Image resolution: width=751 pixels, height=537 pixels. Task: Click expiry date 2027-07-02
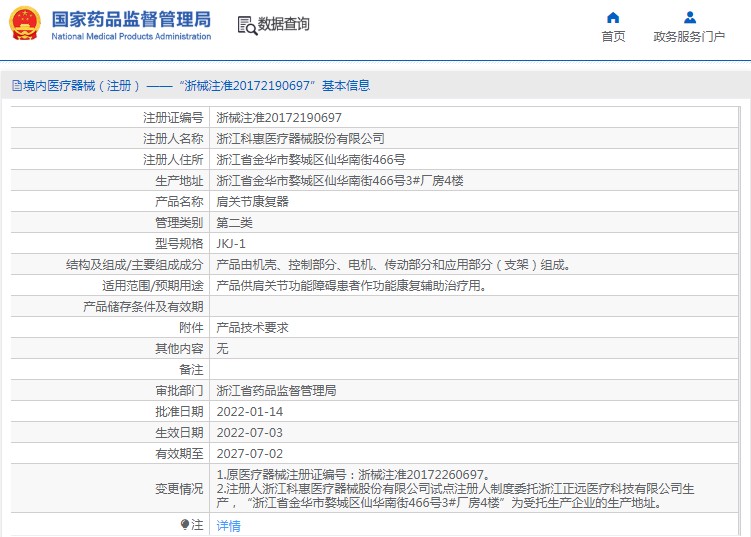[x=250, y=454]
